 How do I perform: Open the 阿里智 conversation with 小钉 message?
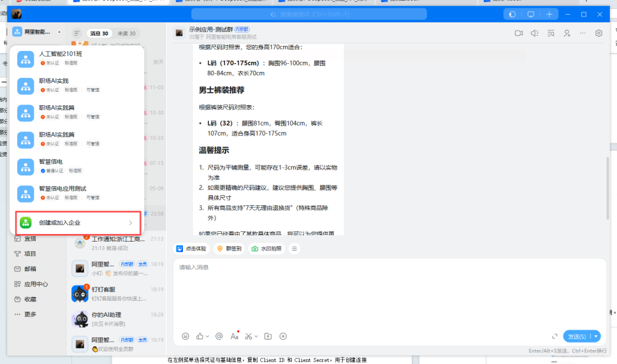pyautogui.click(x=117, y=268)
